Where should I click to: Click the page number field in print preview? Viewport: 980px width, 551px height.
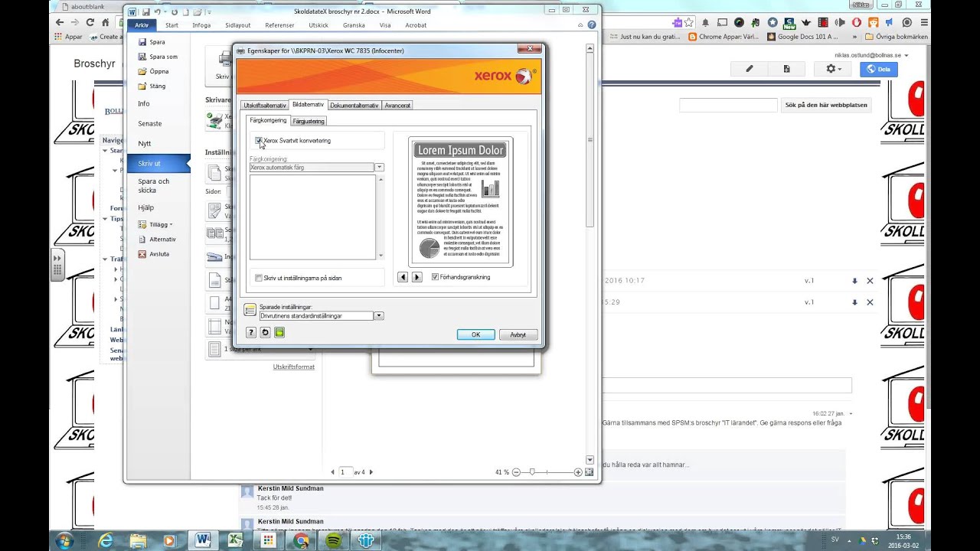[345, 472]
